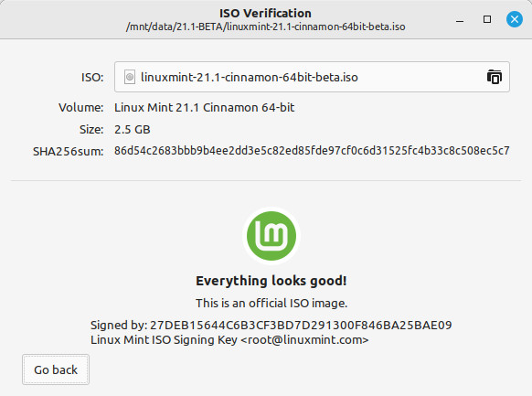Click the 2.5 GB size value
This screenshot has width=532, height=396.
pyautogui.click(x=133, y=130)
